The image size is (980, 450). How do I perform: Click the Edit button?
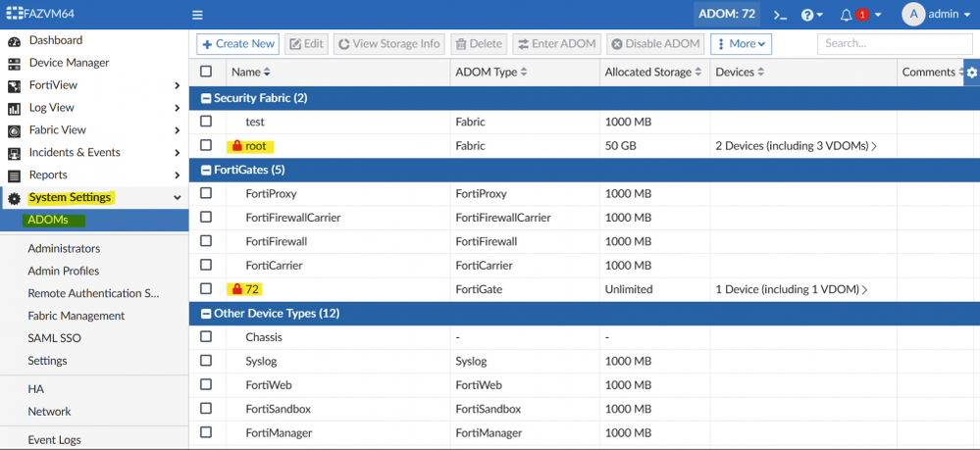point(306,44)
